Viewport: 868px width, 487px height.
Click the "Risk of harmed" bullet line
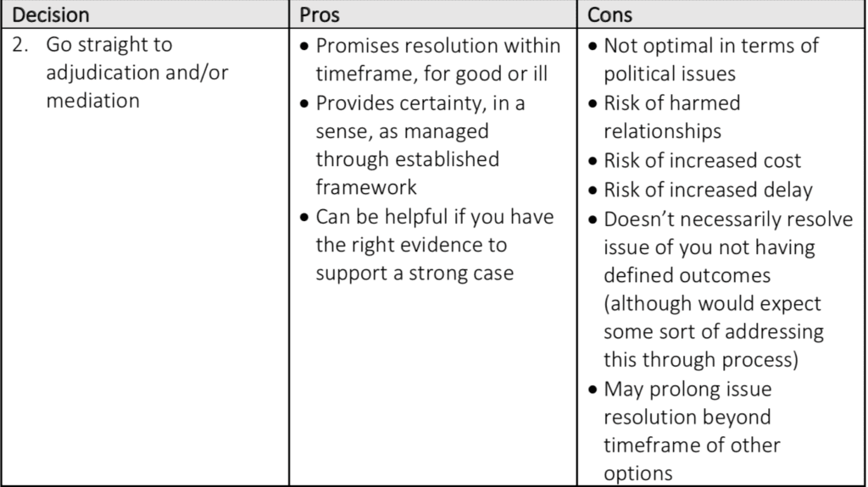coord(672,102)
